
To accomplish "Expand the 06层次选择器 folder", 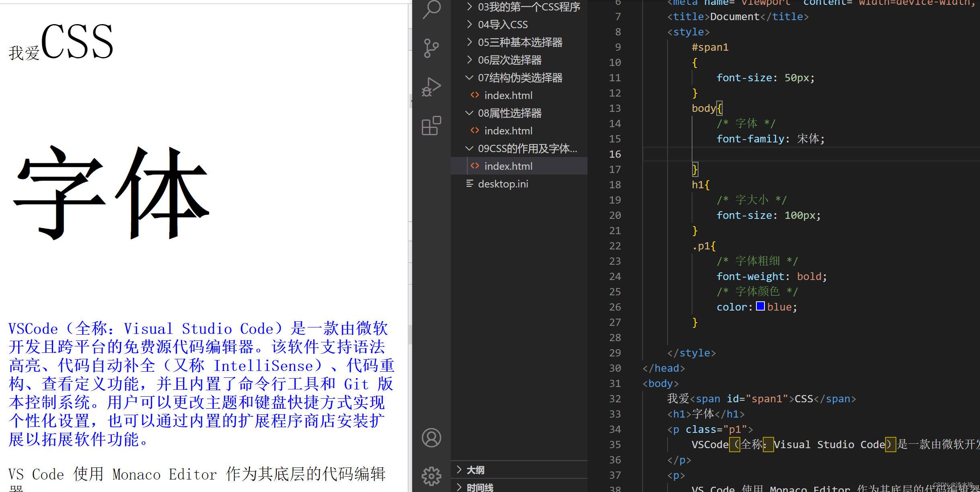I will pyautogui.click(x=469, y=60).
